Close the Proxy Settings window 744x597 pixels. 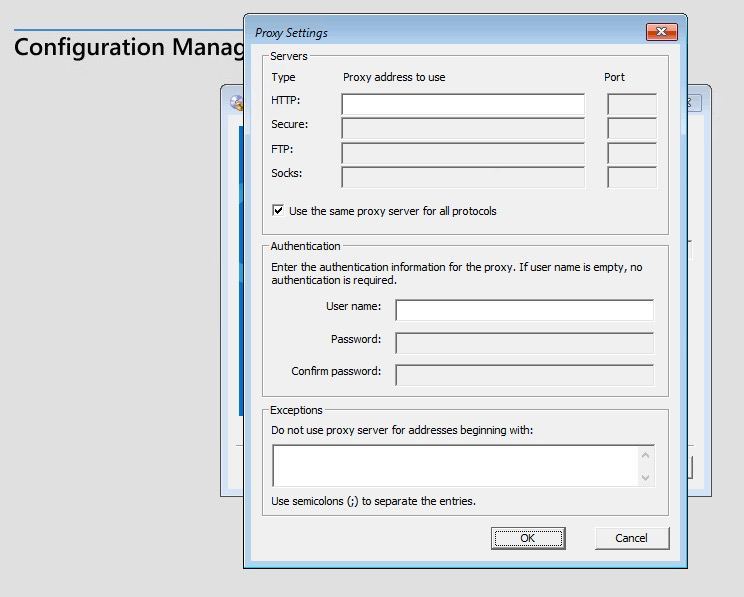pyautogui.click(x=661, y=32)
